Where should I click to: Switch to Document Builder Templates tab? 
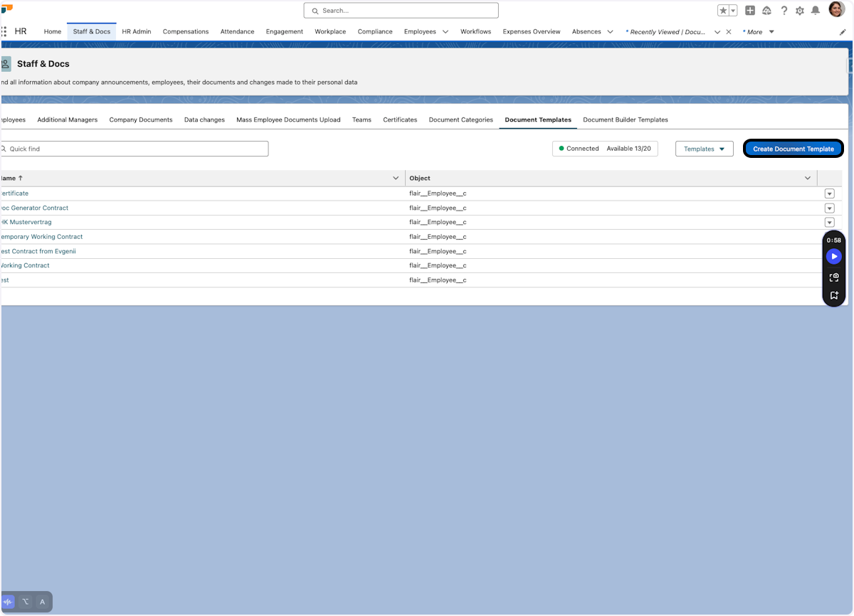pyautogui.click(x=625, y=120)
